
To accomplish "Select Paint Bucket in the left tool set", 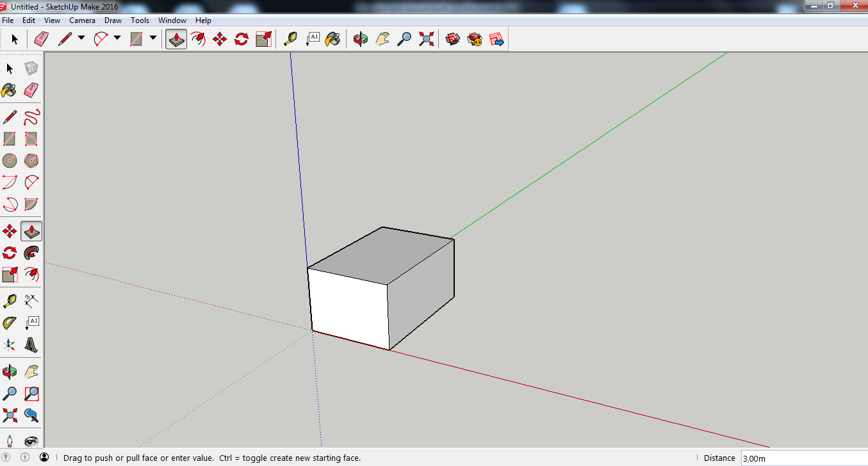I will [10, 90].
